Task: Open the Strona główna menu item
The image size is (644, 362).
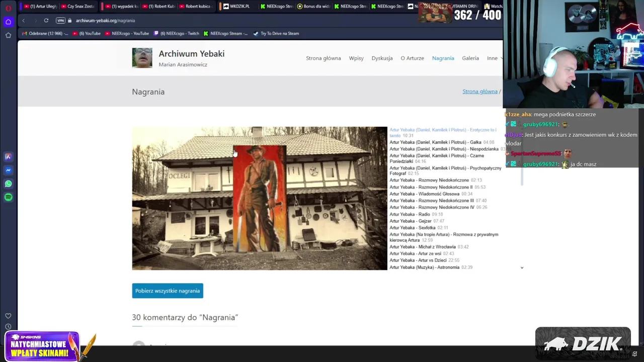Action: click(324, 58)
